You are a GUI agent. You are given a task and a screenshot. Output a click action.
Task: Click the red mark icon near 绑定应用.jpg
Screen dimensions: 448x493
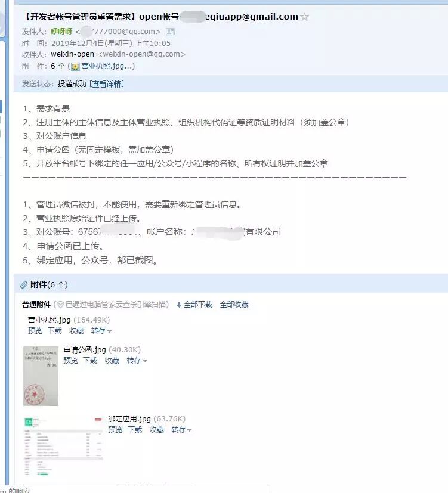[98, 419]
